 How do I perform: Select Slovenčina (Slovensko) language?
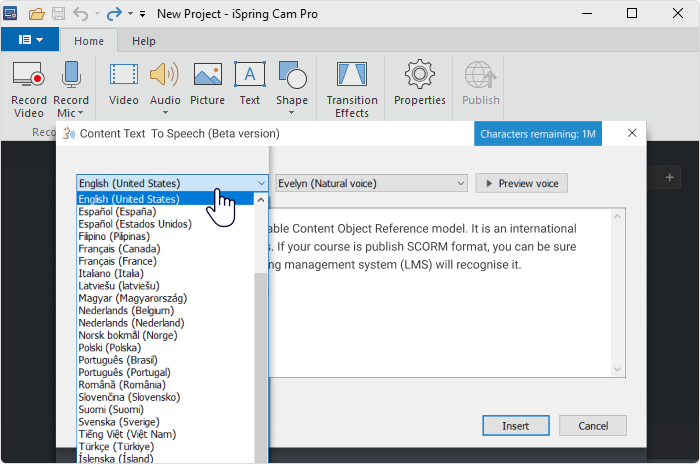165,397
